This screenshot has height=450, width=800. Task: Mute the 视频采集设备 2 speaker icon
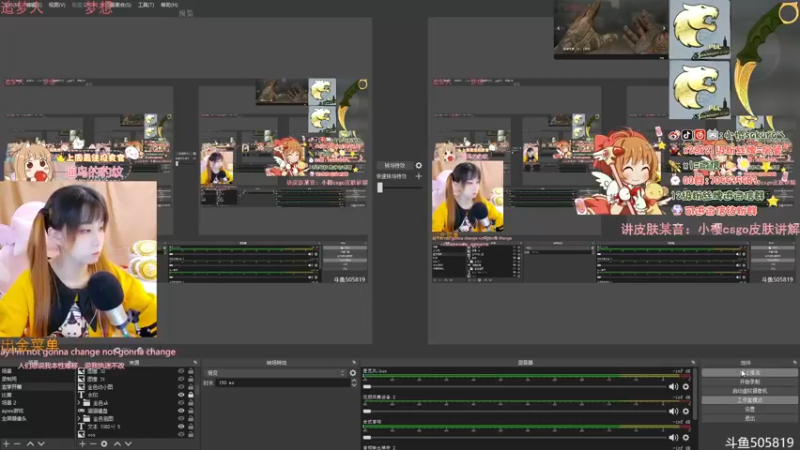[673, 411]
